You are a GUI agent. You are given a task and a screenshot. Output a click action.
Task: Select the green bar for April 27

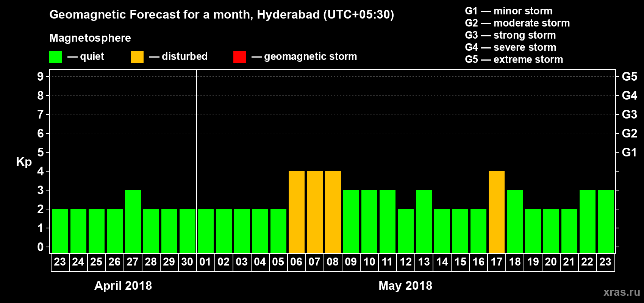pos(133,221)
